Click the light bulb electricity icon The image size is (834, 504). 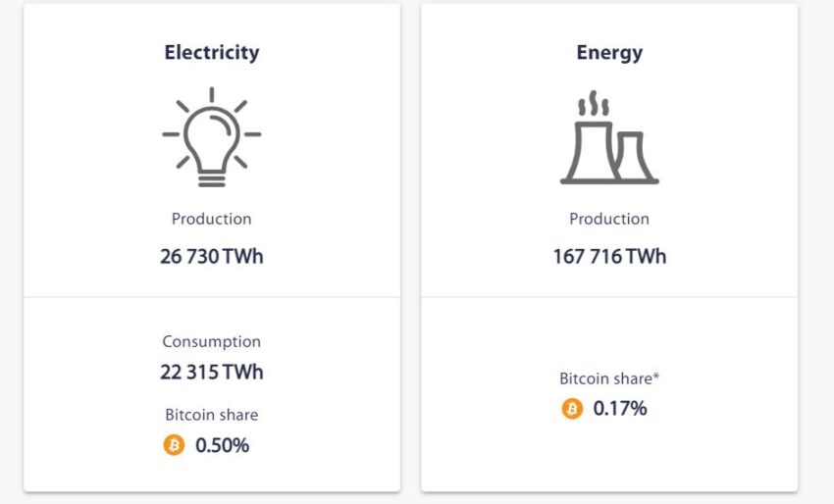212,137
